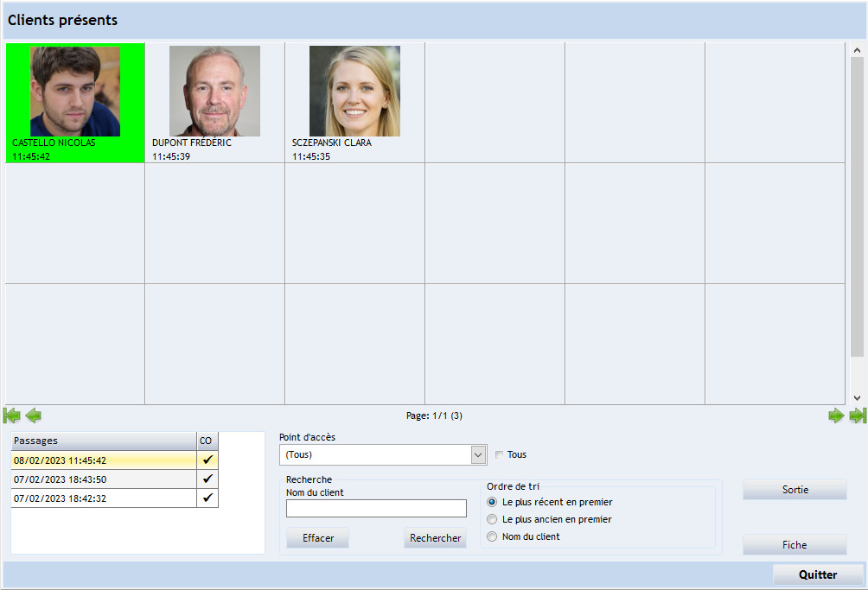Go to the first page using double-arrow icon
The image size is (868, 590).
tap(12, 416)
